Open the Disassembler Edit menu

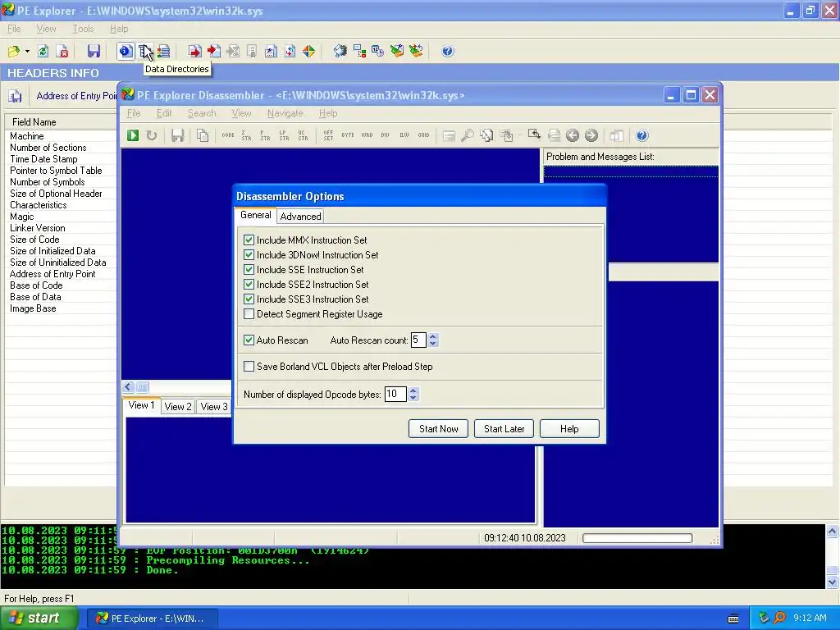click(x=164, y=113)
